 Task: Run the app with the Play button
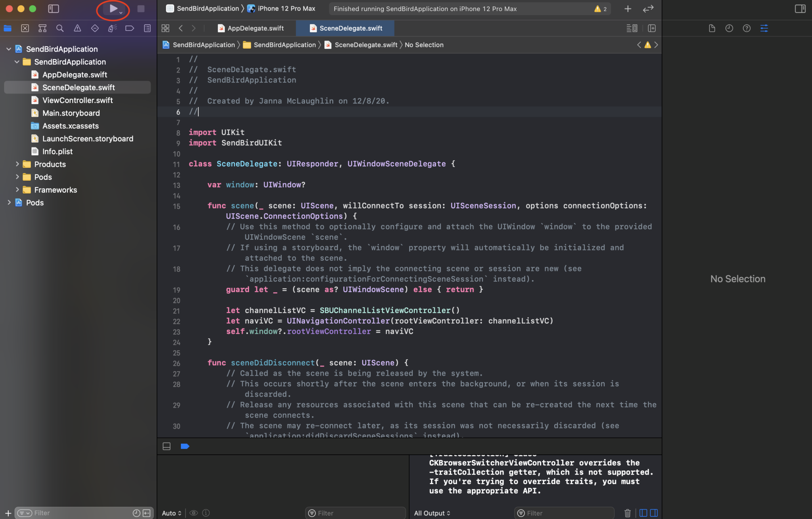[113, 9]
